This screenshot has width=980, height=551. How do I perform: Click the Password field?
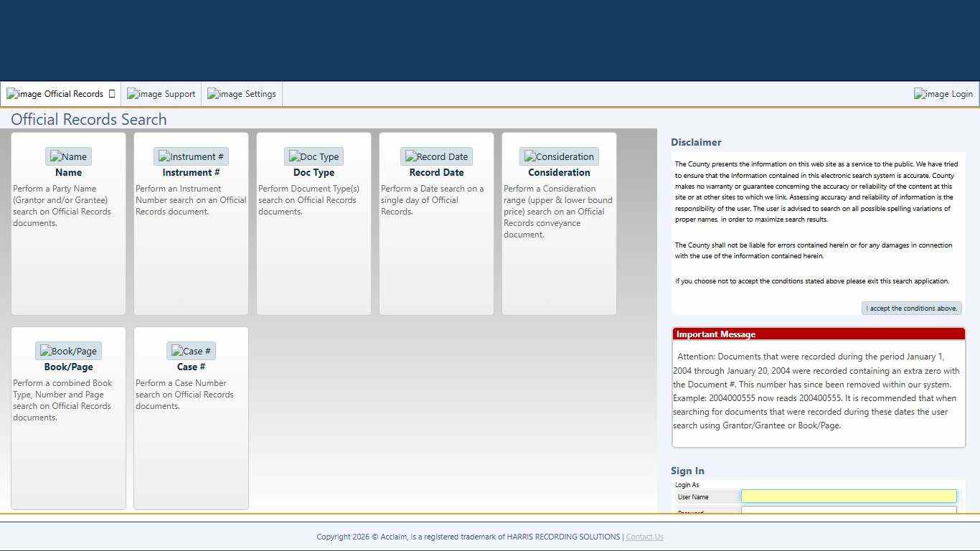click(849, 512)
